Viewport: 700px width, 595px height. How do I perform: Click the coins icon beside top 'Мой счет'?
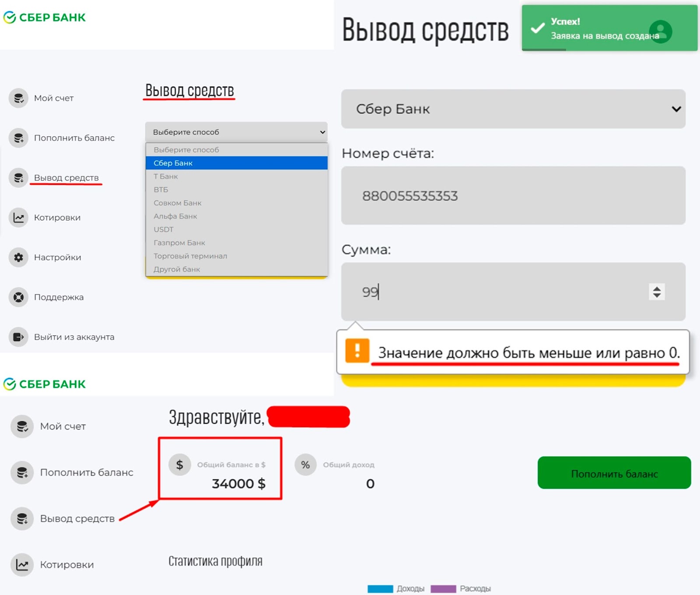coord(18,98)
